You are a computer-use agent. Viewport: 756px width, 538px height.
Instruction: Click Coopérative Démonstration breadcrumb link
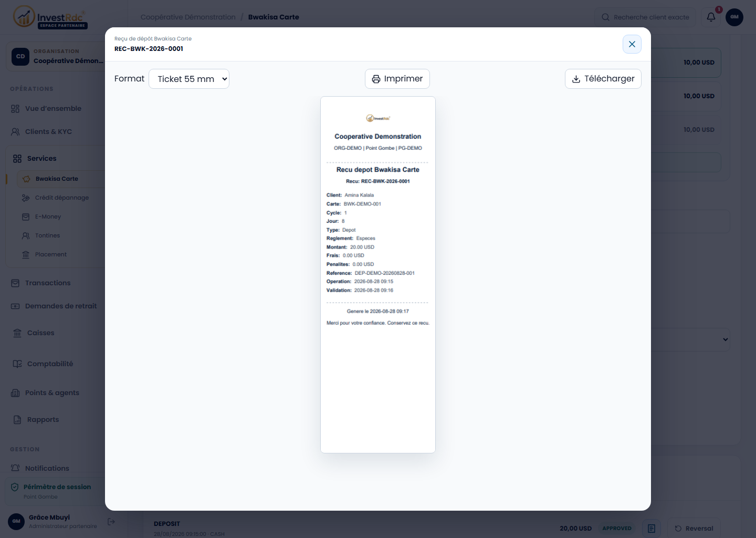pos(188,17)
